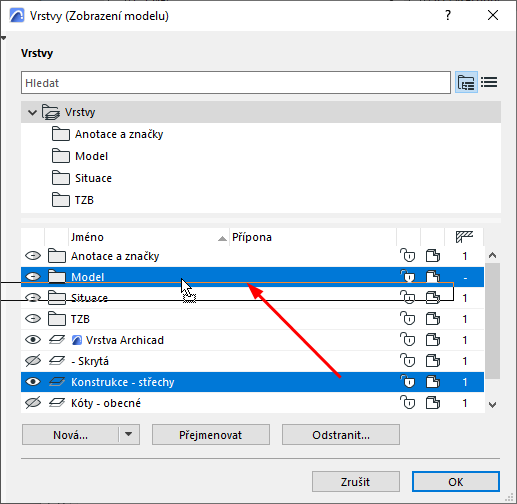
Task: Click the Přejmenovat button
Action: tap(211, 435)
